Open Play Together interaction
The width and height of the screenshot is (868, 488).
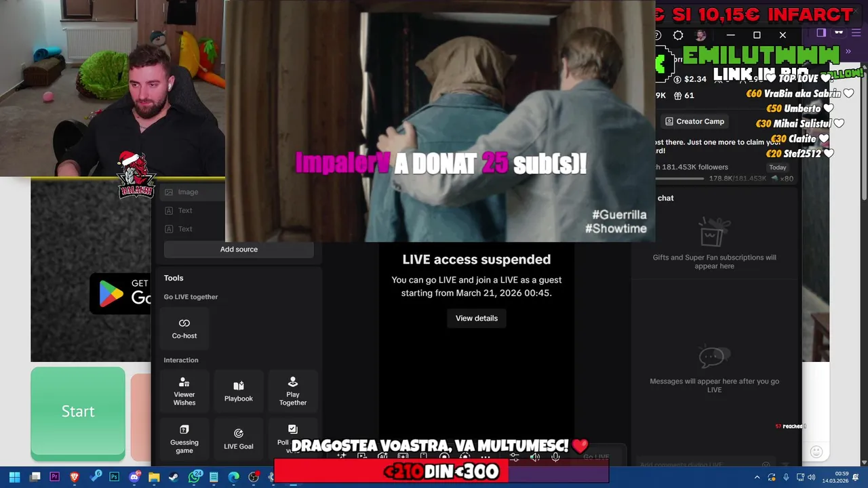click(x=293, y=391)
